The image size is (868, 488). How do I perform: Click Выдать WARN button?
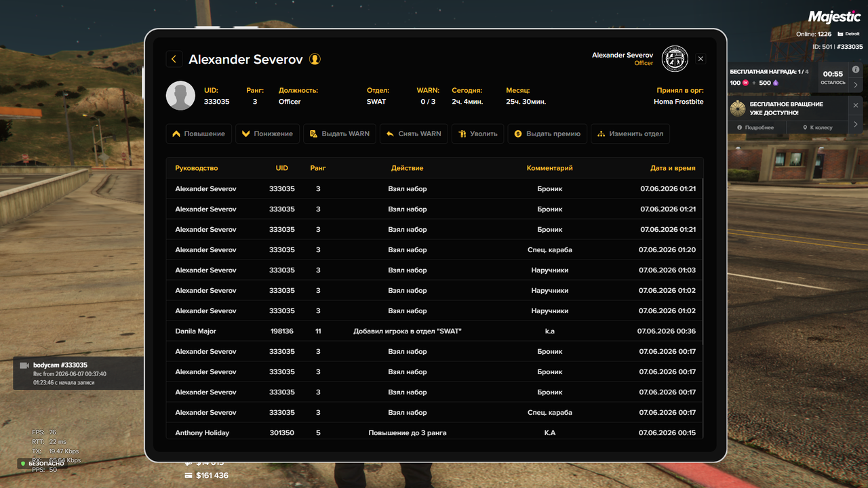340,134
